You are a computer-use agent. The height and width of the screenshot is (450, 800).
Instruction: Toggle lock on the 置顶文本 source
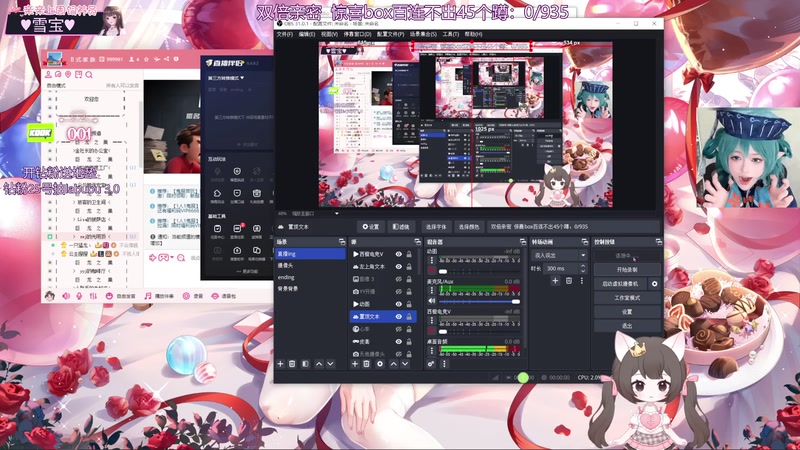pyautogui.click(x=409, y=316)
